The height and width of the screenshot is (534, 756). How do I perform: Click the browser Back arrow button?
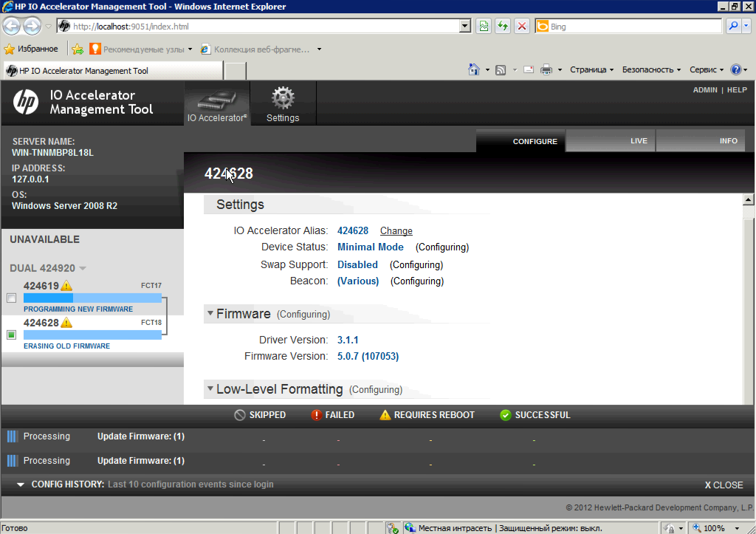point(12,26)
